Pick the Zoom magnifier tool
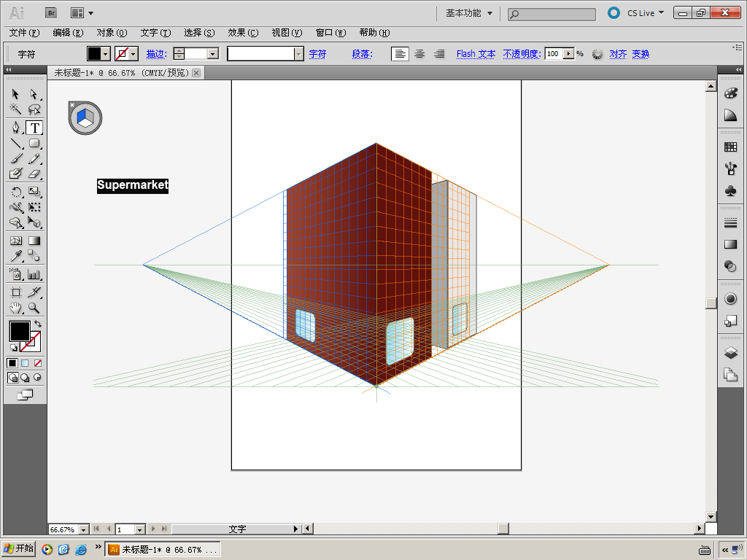The image size is (747, 560). point(34,308)
